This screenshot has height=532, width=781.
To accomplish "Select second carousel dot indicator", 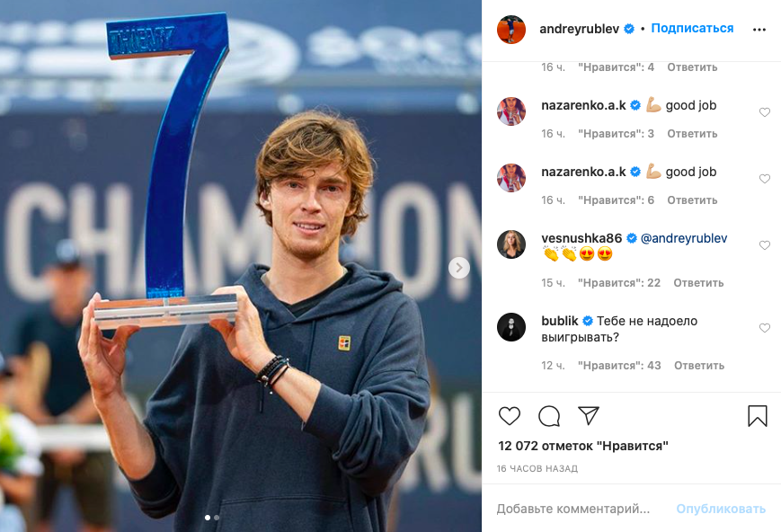I will (217, 518).
